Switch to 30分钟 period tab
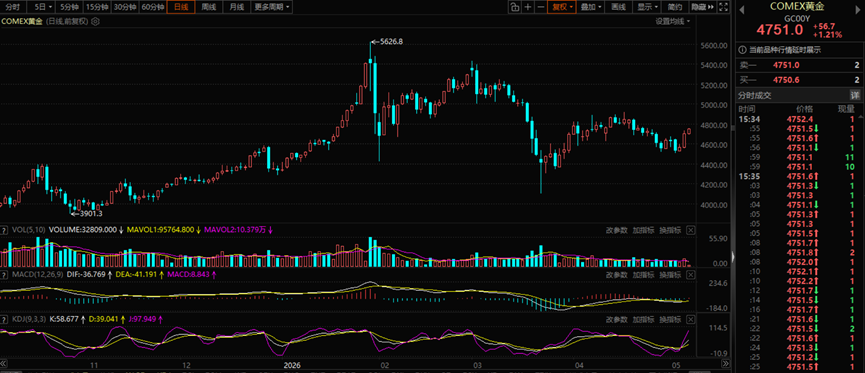865x373 pixels. click(x=125, y=7)
